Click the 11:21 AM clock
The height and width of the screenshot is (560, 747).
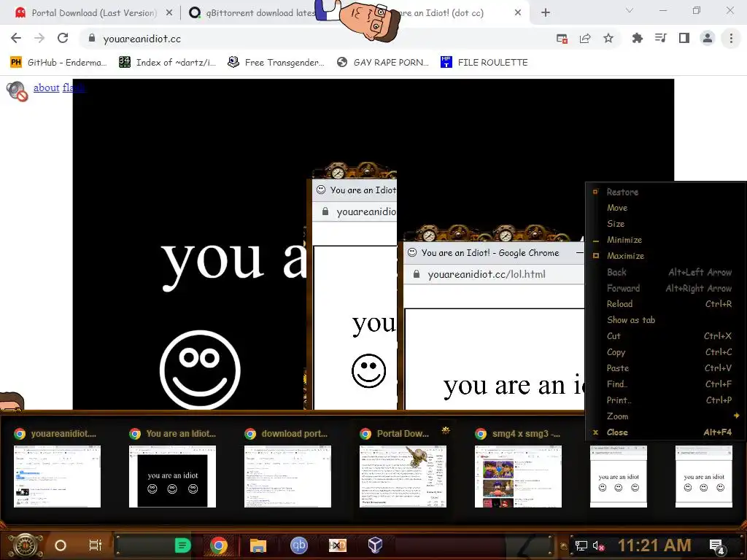click(654, 545)
